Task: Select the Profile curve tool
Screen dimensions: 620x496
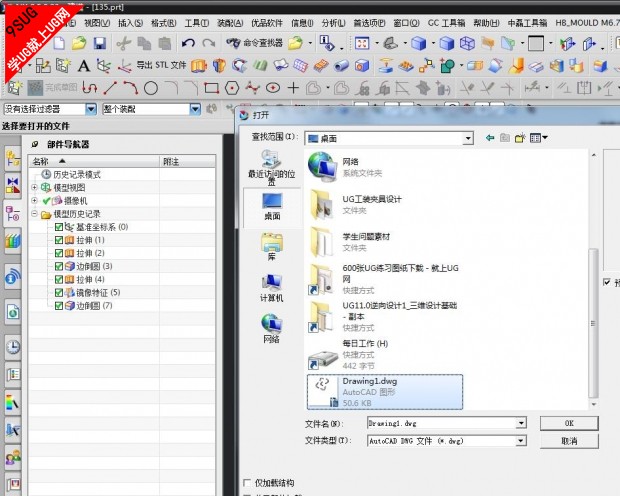Action: (90, 88)
